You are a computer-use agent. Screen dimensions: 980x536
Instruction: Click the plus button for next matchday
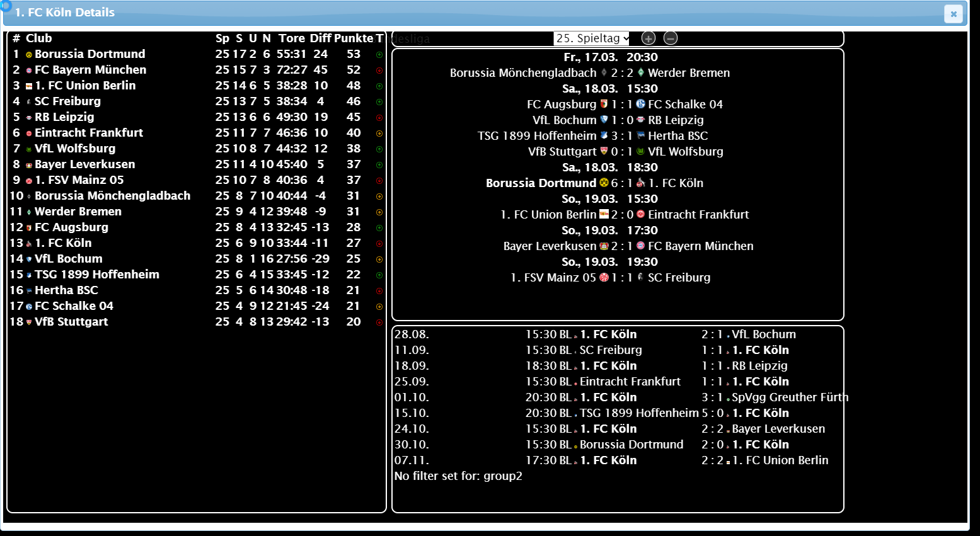649,38
